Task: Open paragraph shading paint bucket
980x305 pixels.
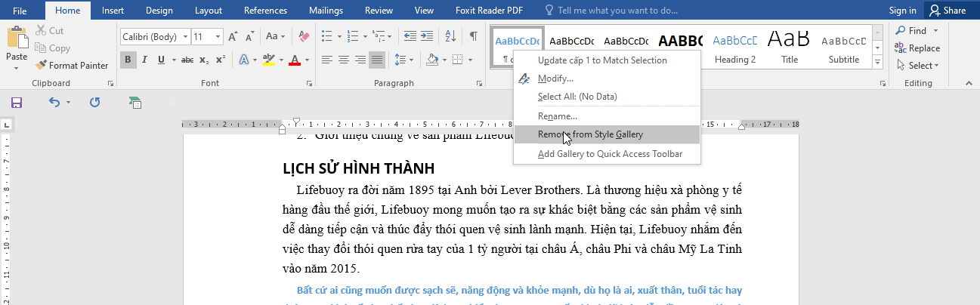Action: (x=432, y=60)
